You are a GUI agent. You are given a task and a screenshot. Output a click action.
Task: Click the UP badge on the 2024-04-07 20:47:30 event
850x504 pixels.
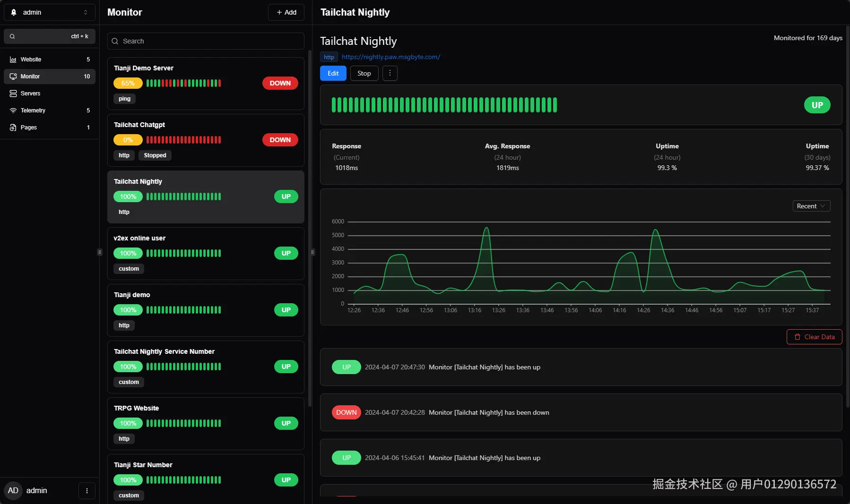click(x=347, y=367)
